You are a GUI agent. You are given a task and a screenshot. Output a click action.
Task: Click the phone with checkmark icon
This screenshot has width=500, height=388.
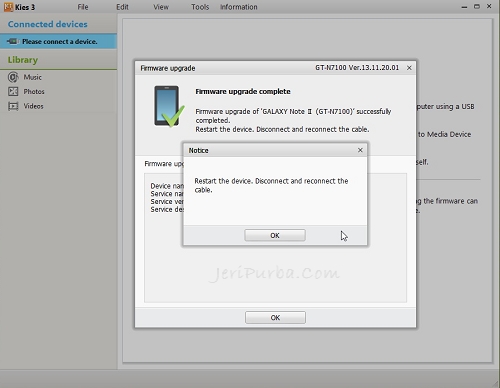click(169, 106)
